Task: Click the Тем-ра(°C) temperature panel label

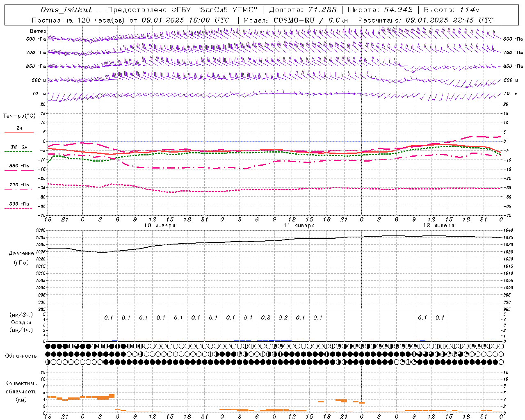Action: pos(19,116)
